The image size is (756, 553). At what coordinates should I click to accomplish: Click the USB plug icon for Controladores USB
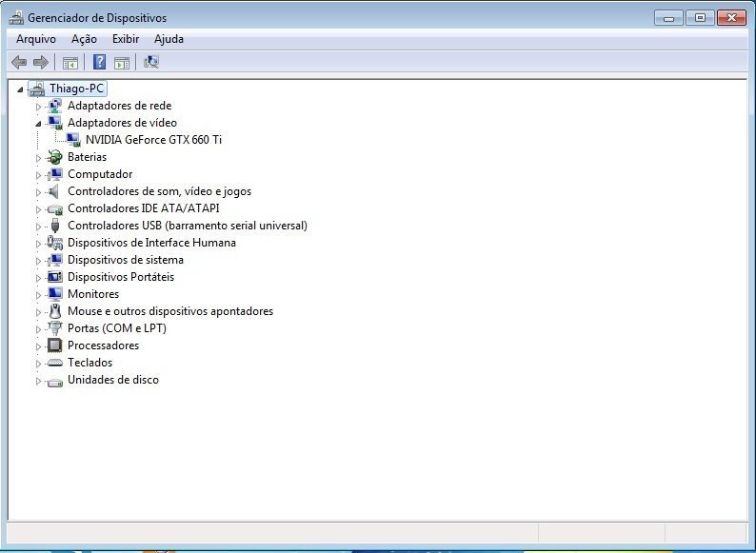coord(55,226)
